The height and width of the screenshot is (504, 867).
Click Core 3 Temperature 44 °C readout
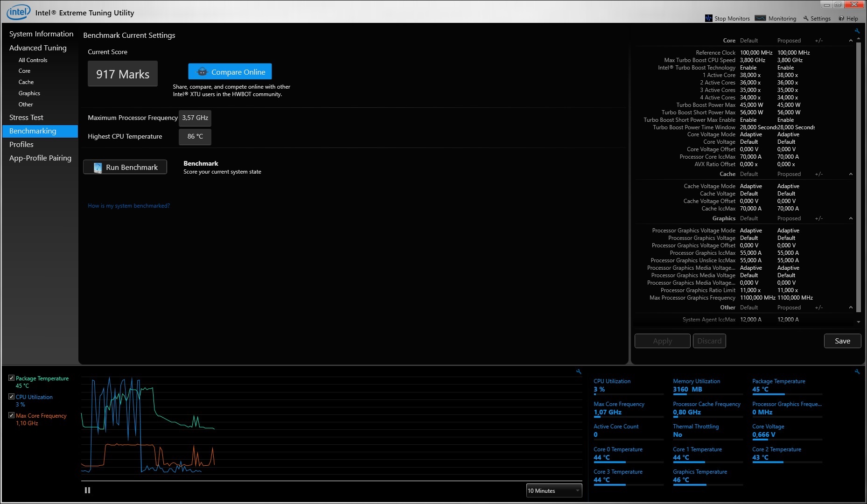click(x=628, y=476)
